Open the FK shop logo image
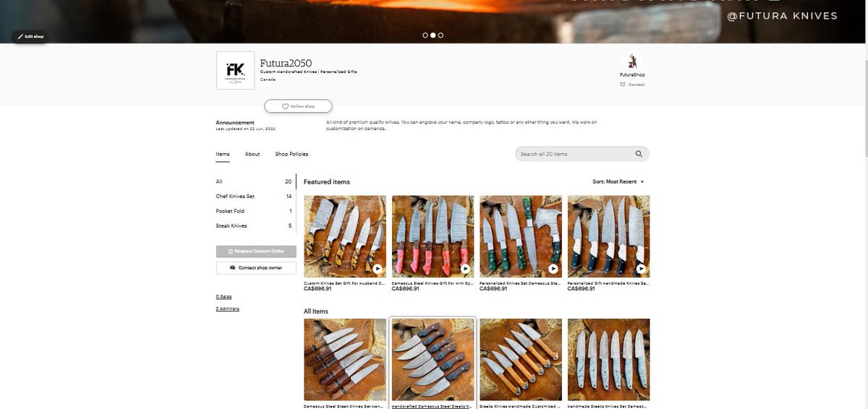The height and width of the screenshot is (409, 868). coord(235,70)
